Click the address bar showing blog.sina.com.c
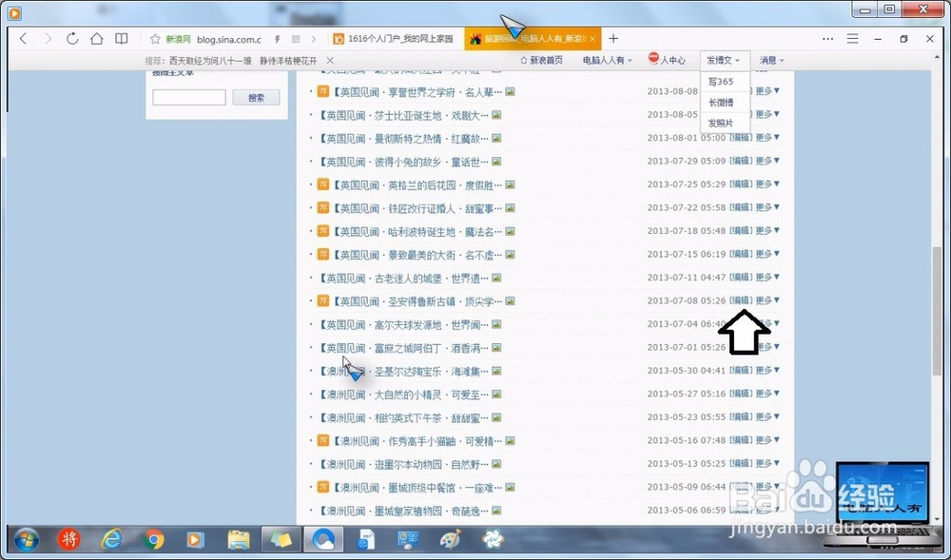The image size is (951, 560). 228,39
